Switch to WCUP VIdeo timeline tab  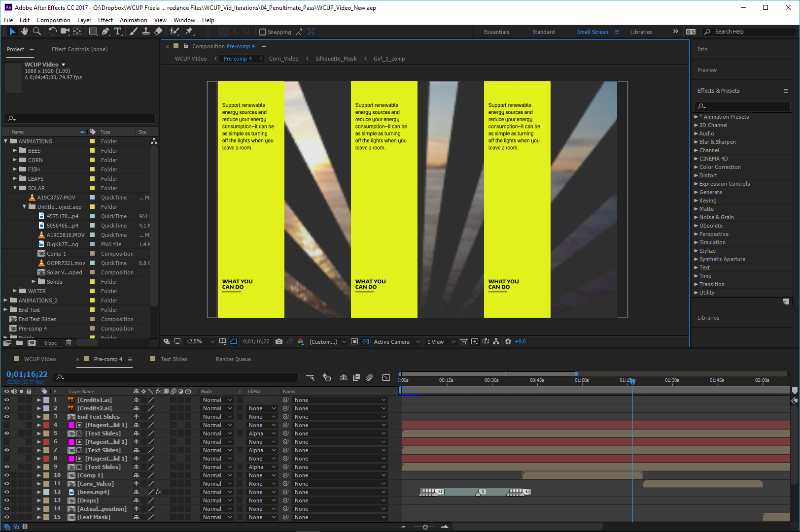pos(40,359)
